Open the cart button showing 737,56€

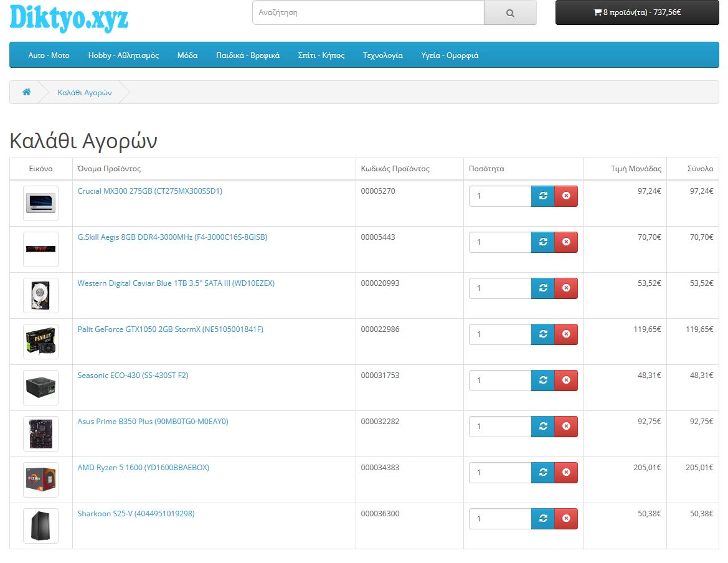(x=637, y=12)
